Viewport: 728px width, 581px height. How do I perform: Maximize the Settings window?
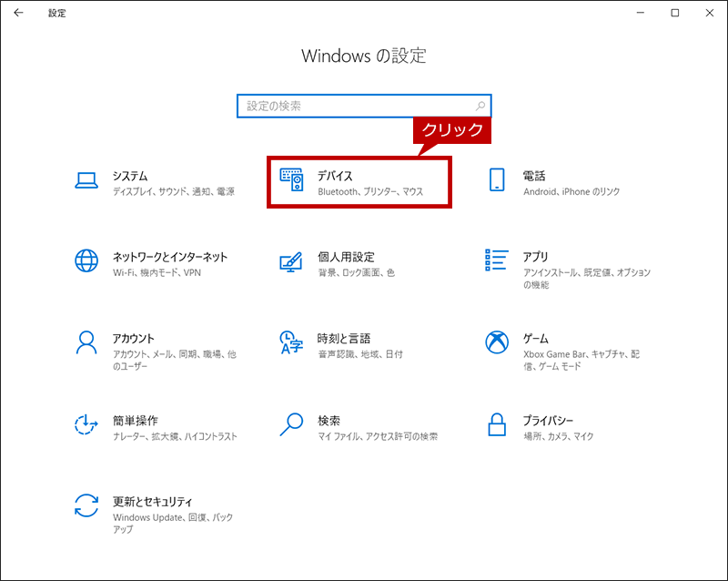[x=674, y=14]
